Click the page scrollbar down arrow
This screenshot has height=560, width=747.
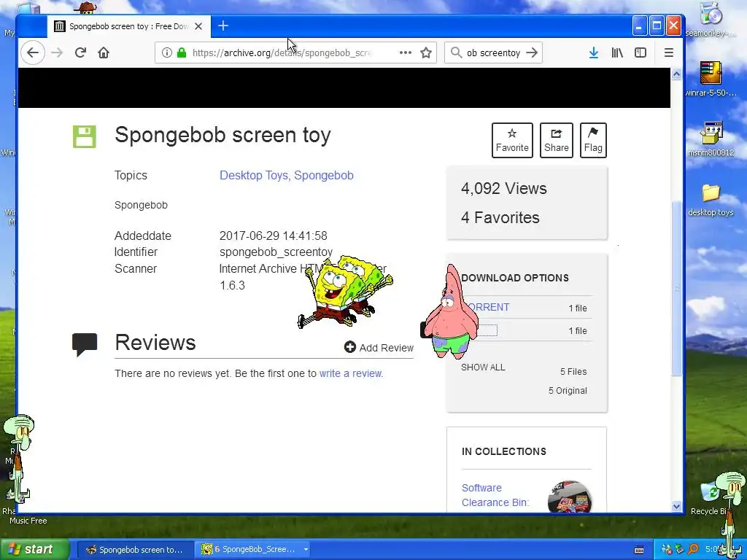(x=676, y=506)
